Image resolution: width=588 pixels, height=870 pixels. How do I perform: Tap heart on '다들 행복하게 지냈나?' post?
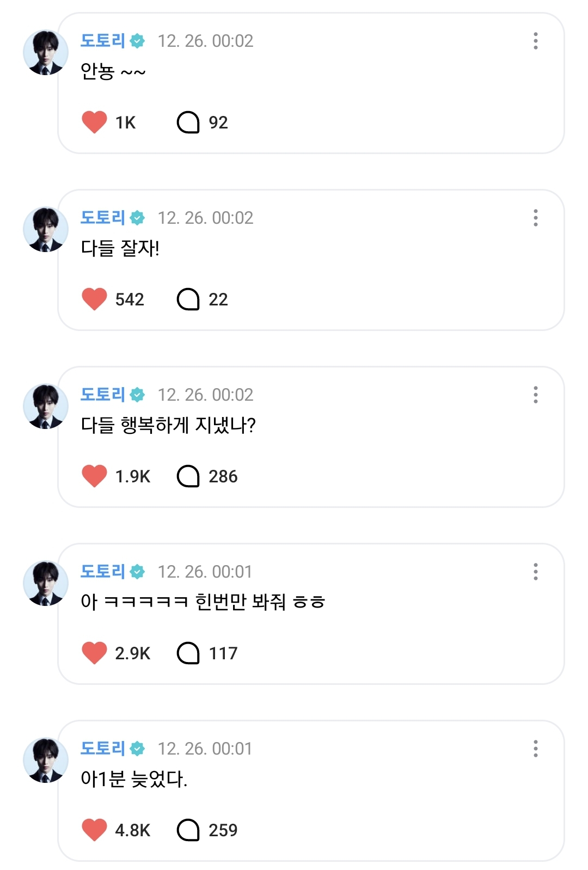(x=94, y=476)
